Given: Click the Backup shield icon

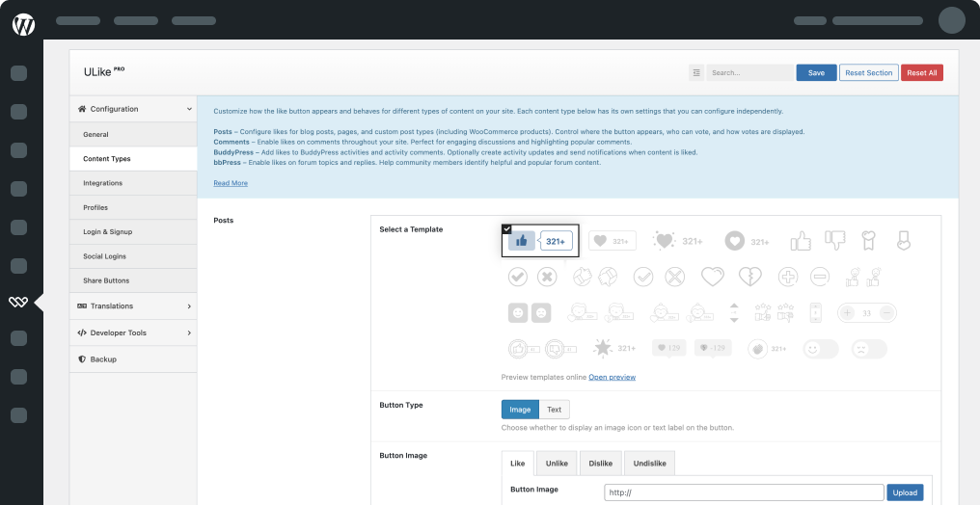Looking at the screenshot, I should [x=81, y=359].
